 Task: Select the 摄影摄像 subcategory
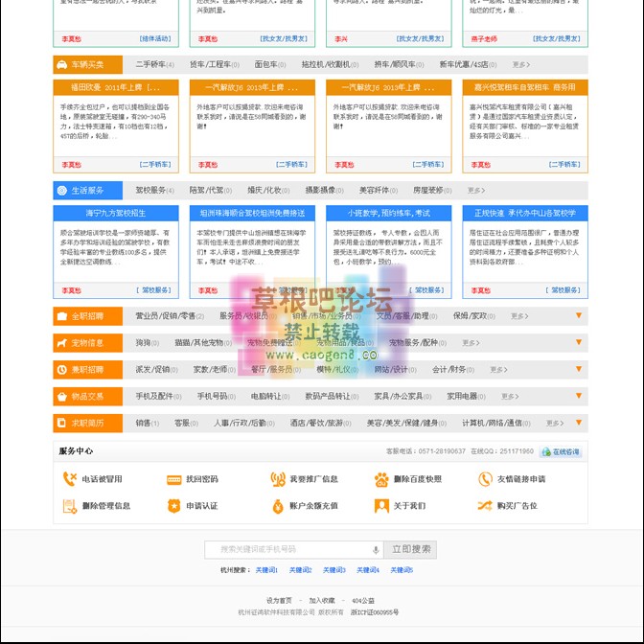pos(325,190)
